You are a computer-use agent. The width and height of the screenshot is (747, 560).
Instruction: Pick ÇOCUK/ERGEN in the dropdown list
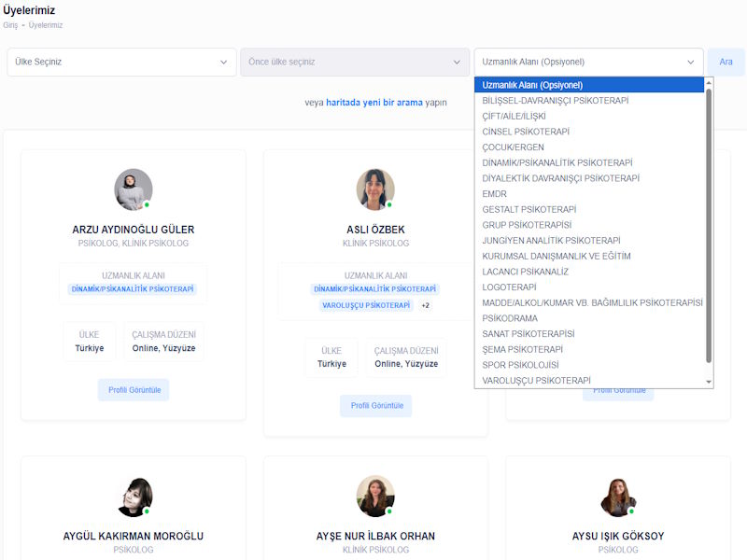tap(514, 147)
